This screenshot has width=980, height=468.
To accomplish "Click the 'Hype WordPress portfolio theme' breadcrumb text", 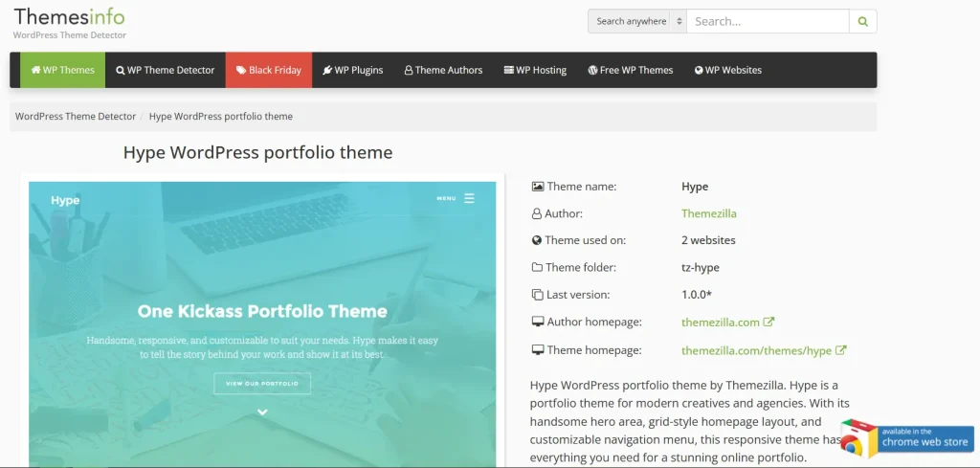I will [x=221, y=116].
